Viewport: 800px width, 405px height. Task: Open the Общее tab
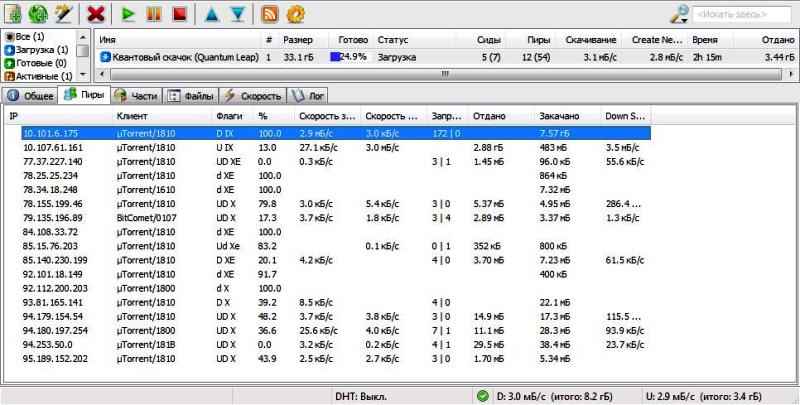click(31, 95)
